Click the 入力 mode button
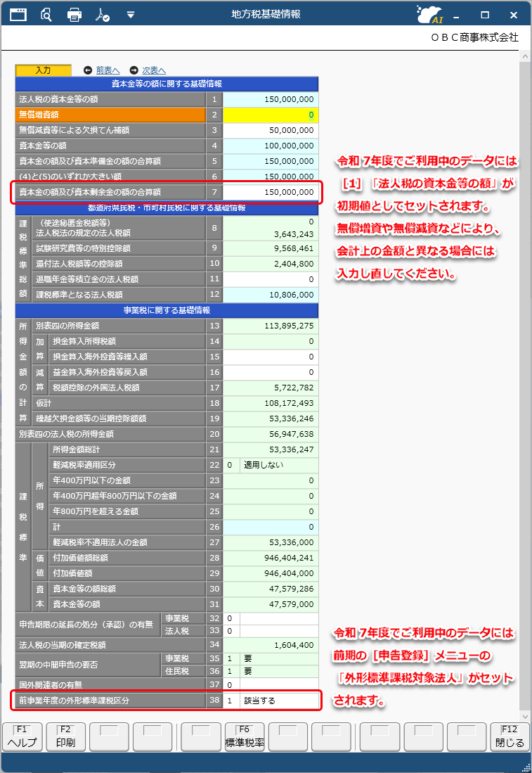532x773 pixels. [44, 70]
